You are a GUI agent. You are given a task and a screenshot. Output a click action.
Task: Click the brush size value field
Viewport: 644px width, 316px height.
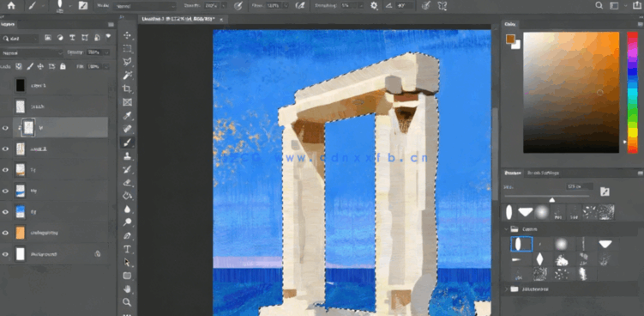coord(579,186)
